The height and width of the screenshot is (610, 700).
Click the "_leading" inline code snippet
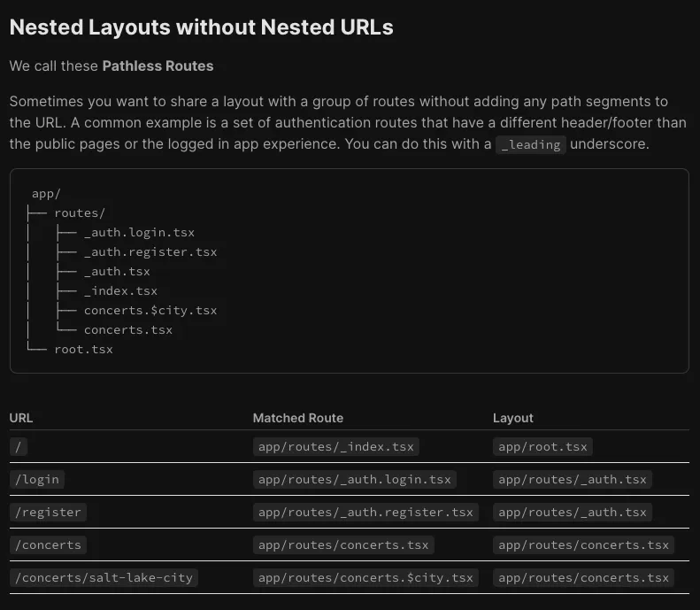click(531, 144)
